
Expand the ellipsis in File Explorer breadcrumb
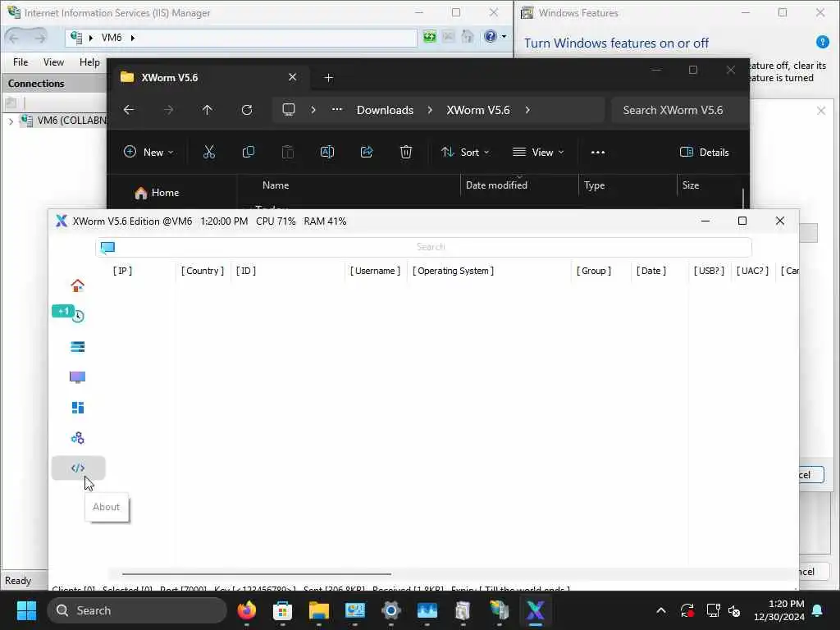(x=337, y=109)
